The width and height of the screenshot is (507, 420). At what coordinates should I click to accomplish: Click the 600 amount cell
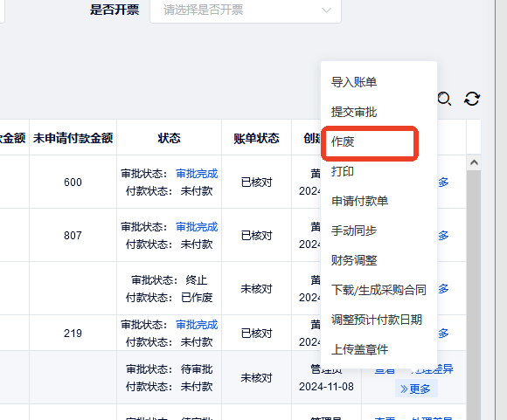(73, 182)
